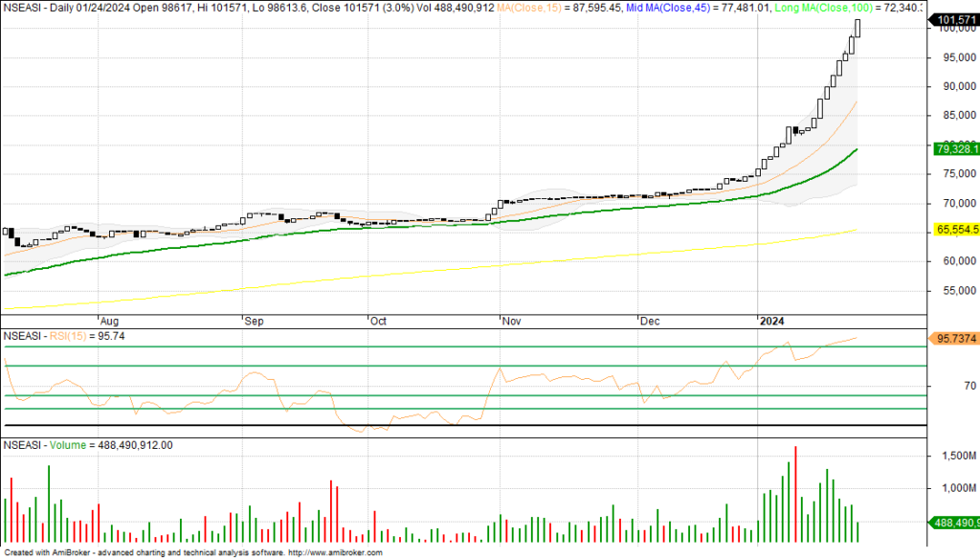980x558 pixels.
Task: Open the amibroker.com link in footer
Action: [x=335, y=552]
